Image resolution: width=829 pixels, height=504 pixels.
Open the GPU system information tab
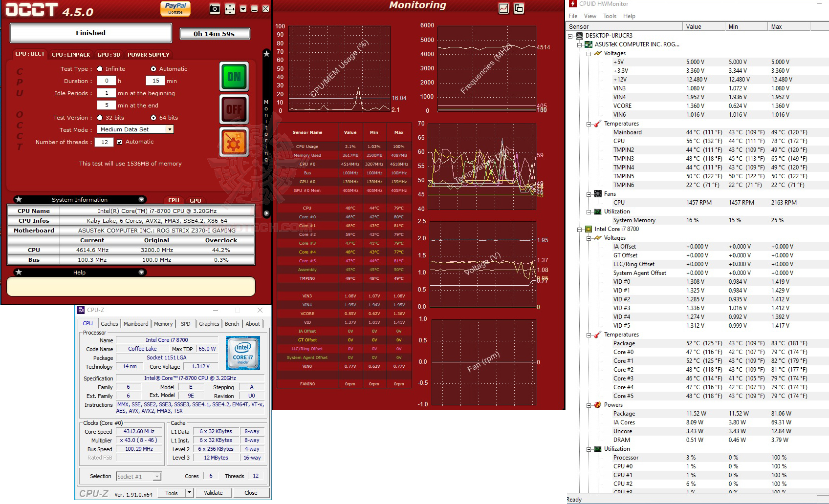pyautogui.click(x=196, y=200)
